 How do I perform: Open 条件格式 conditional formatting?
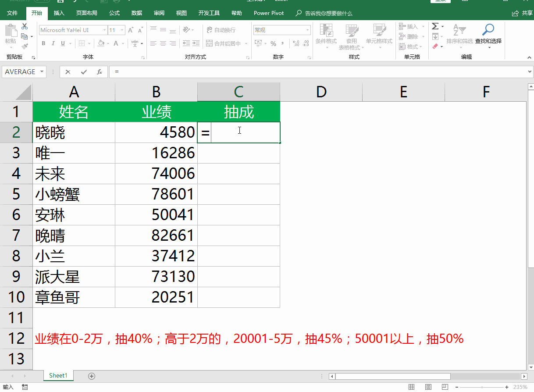pyautogui.click(x=326, y=36)
